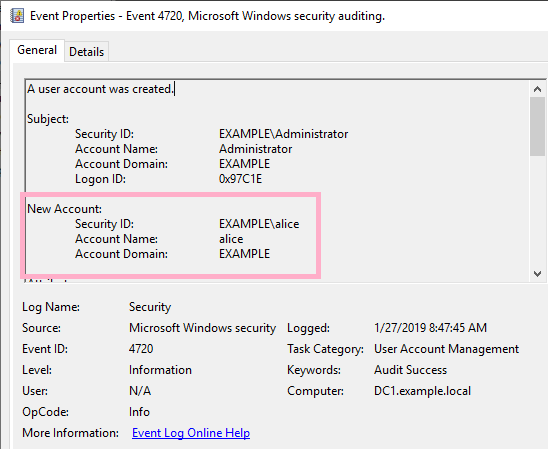Click the new Account Name value alice
Screen dimensions: 548x449
pyautogui.click(x=231, y=239)
